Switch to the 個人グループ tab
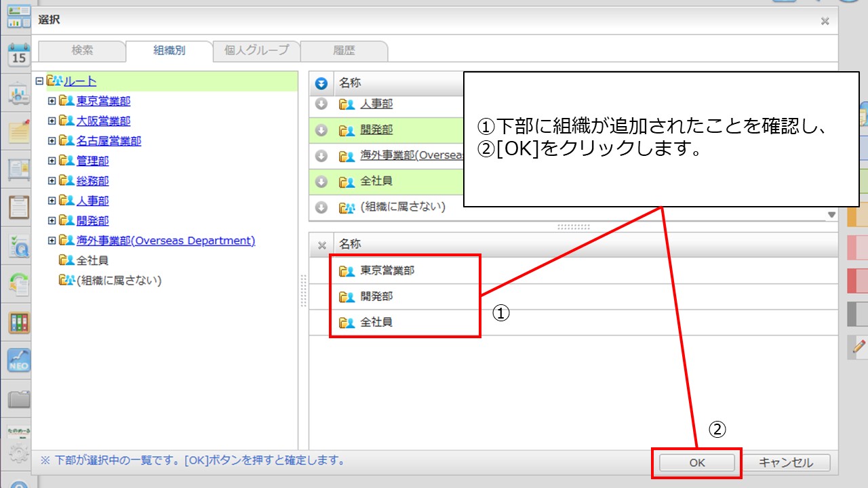This screenshot has height=488, width=868. click(256, 50)
